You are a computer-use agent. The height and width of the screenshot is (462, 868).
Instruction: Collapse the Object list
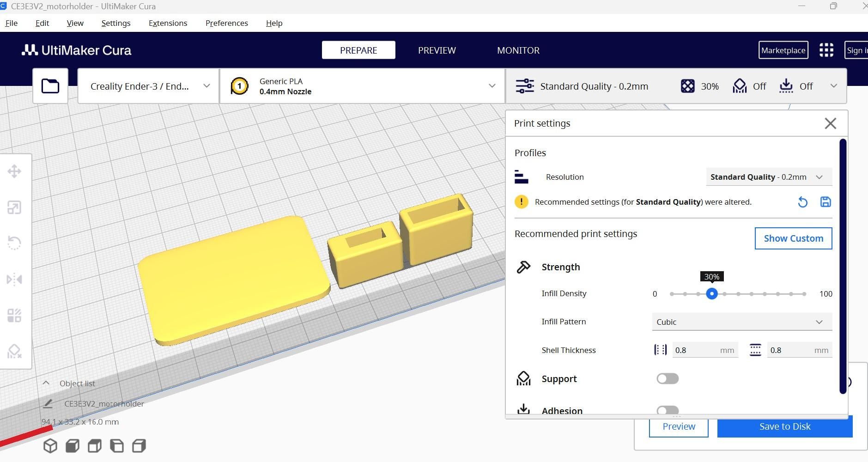[46, 383]
